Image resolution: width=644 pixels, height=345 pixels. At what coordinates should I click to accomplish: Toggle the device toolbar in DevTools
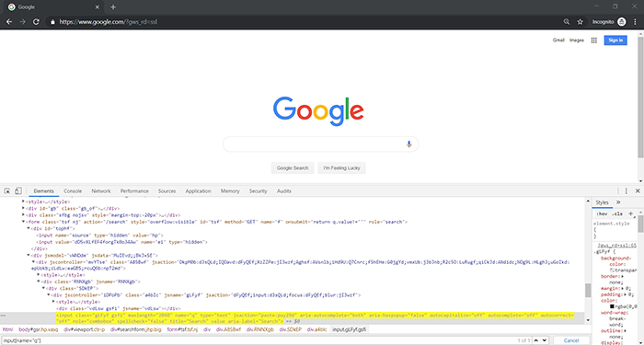coord(18,191)
